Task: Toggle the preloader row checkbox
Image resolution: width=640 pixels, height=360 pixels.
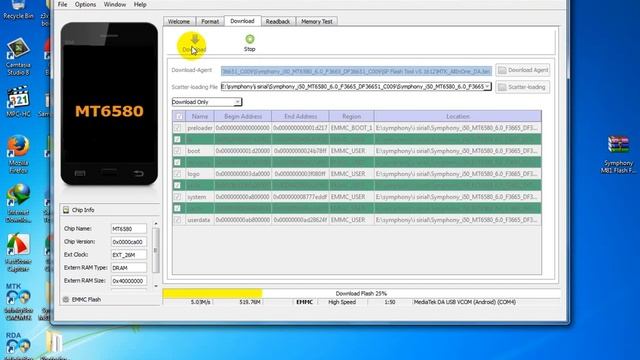Action: 177,128
